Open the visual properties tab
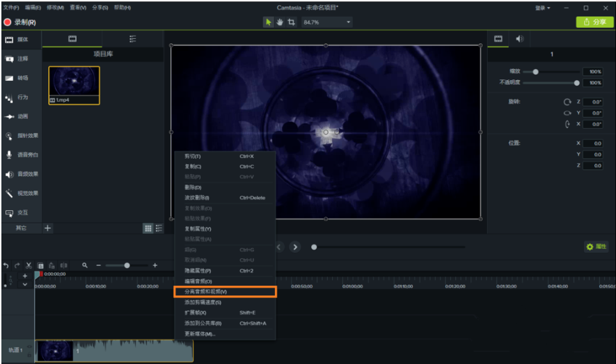Viewport: 616px width, 364px height. (x=498, y=39)
